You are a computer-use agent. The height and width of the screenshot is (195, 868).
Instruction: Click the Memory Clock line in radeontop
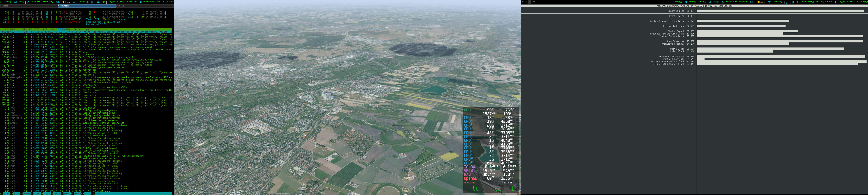tap(673, 62)
